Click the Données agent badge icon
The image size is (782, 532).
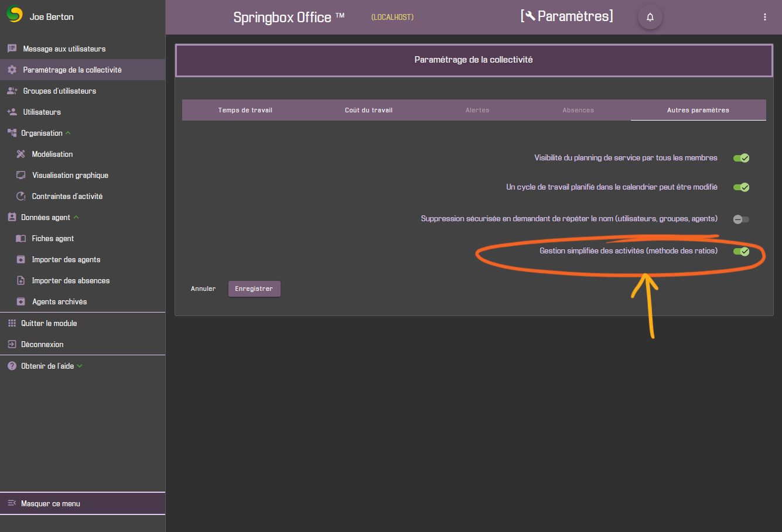[x=12, y=217]
